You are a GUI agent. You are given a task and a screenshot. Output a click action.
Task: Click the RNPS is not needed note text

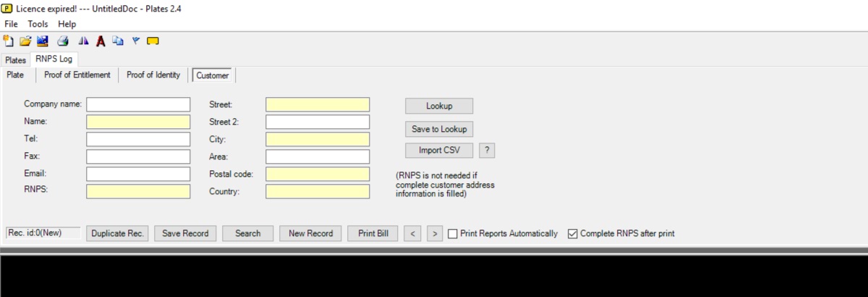point(446,185)
